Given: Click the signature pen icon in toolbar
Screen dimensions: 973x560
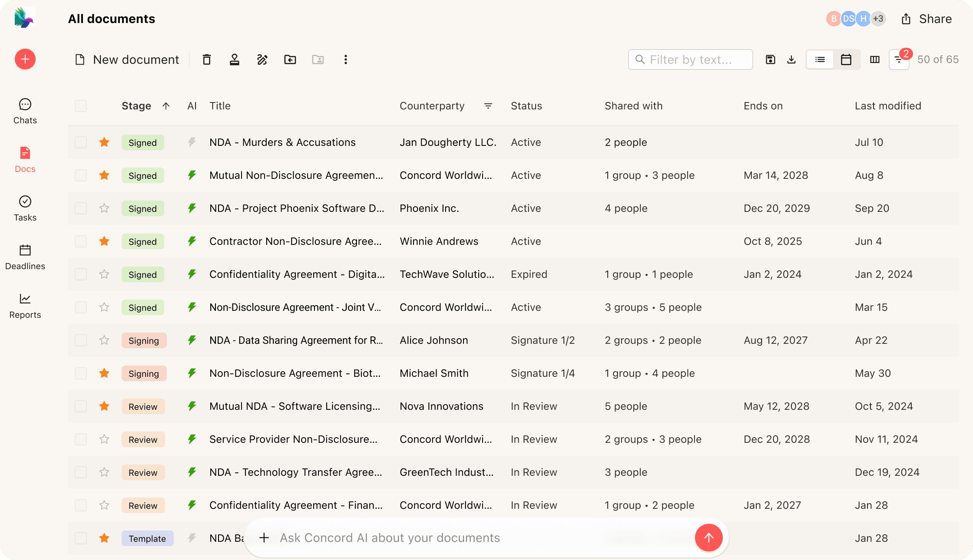Looking at the screenshot, I should pyautogui.click(x=262, y=59).
